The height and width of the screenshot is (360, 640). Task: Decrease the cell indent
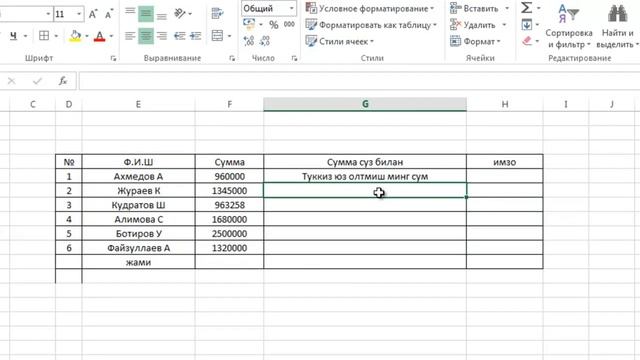(180, 36)
